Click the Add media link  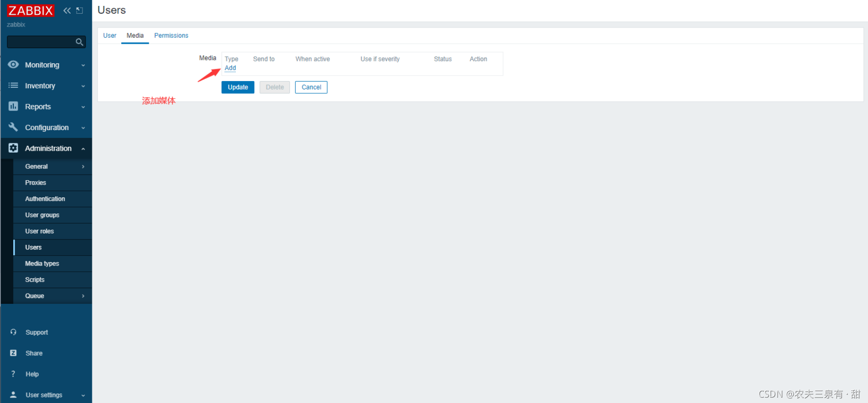click(x=230, y=68)
